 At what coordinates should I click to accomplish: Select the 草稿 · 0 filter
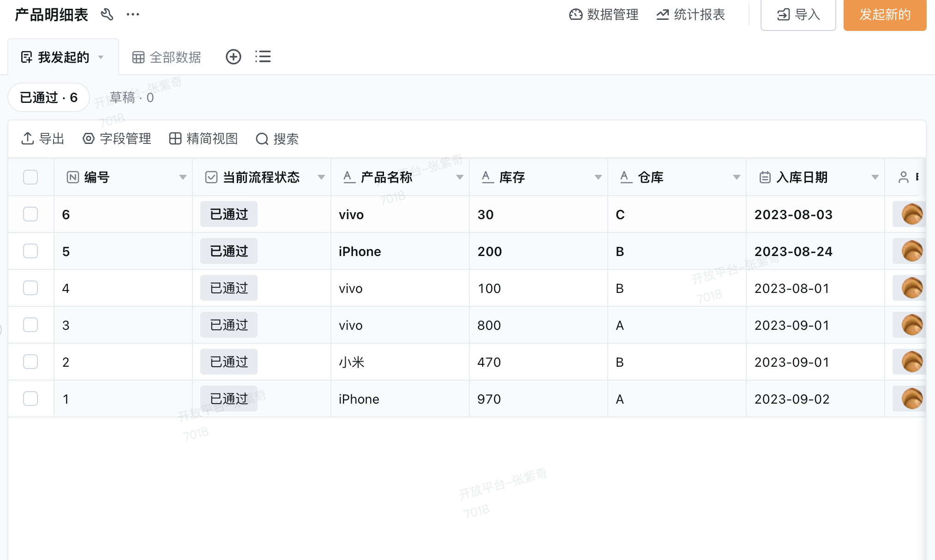[132, 97]
